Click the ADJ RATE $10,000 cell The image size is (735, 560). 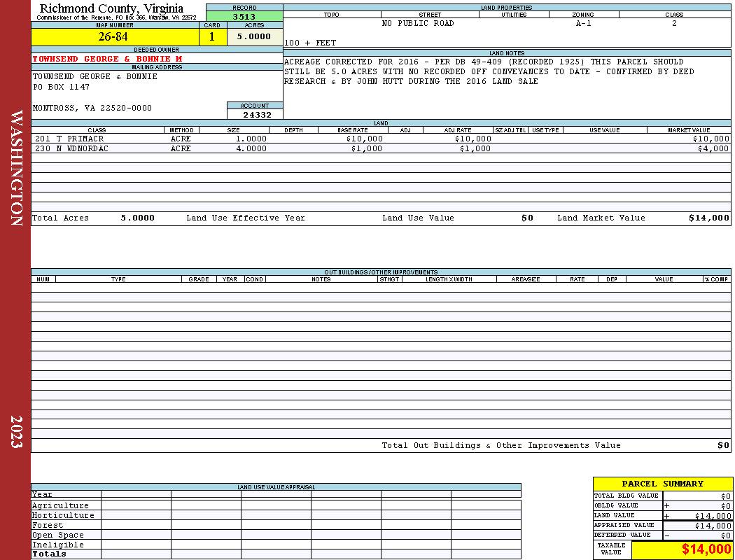[x=473, y=139]
